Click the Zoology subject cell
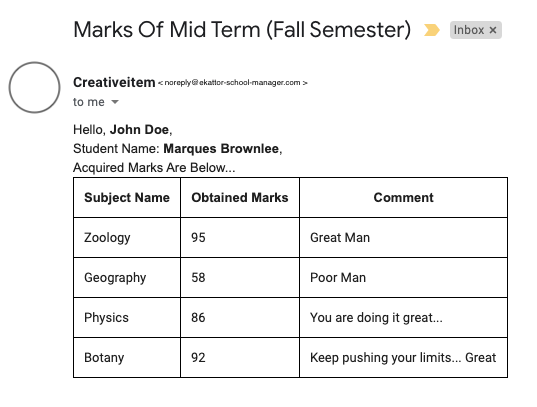Screen dimensions: 537x407 tap(127, 237)
